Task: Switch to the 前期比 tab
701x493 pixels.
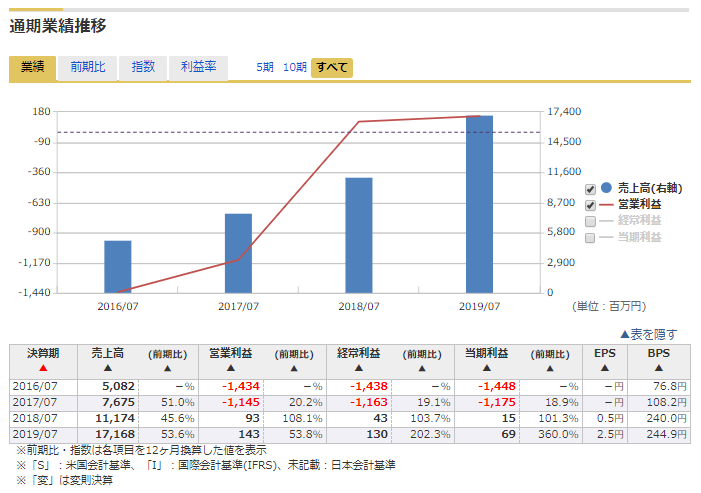Action: (x=87, y=67)
